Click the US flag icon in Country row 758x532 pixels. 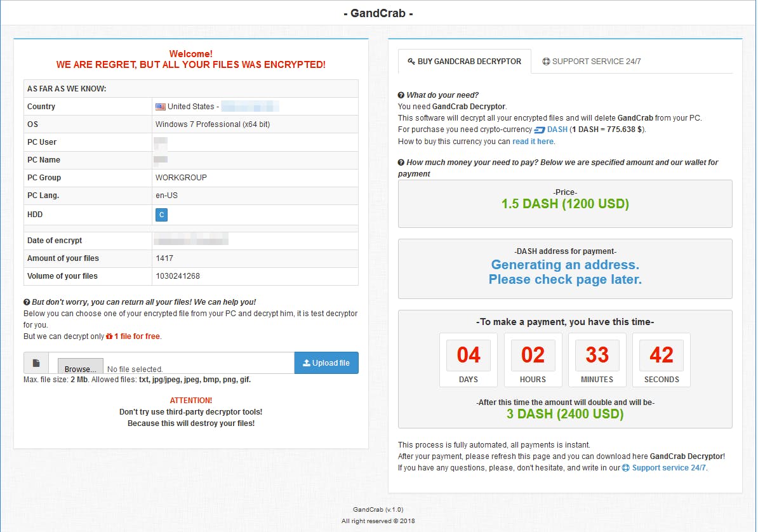point(161,107)
